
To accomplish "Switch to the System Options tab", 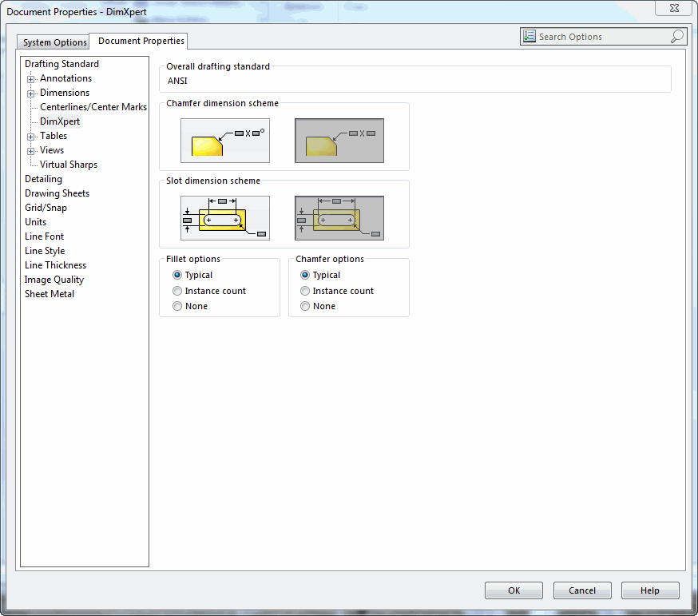I will pos(54,42).
